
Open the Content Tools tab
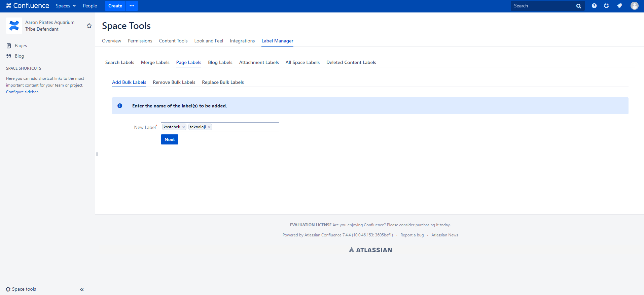click(x=173, y=41)
